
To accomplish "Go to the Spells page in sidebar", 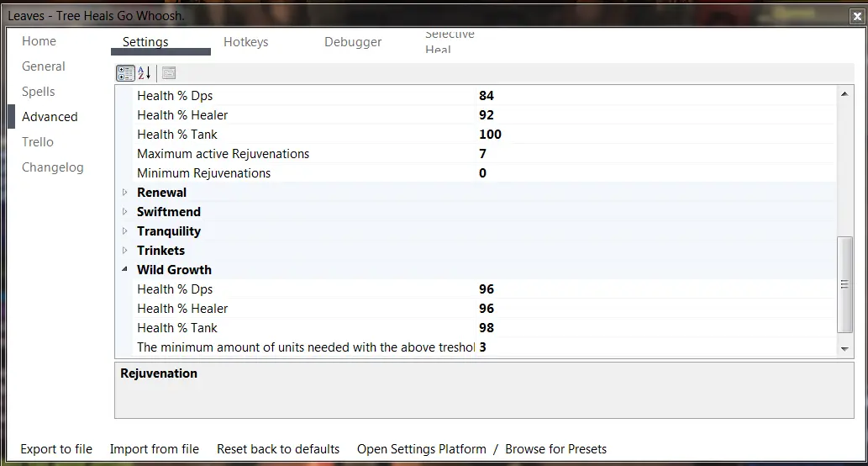I will pos(39,92).
